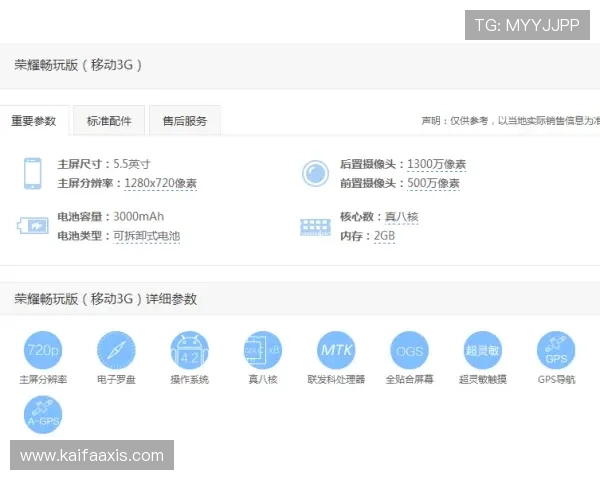600x480 pixels.
Task: Click the 超灵敏触摸 label
Action: pos(483,379)
